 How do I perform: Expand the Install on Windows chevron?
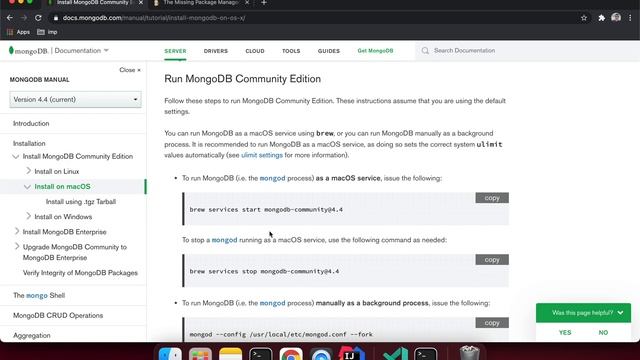coord(28,216)
